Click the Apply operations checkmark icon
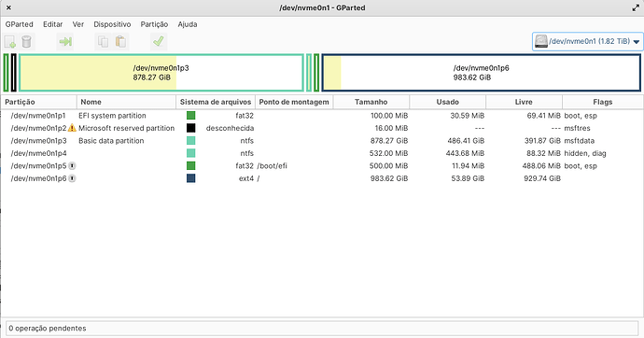The image size is (644, 338). [158, 41]
